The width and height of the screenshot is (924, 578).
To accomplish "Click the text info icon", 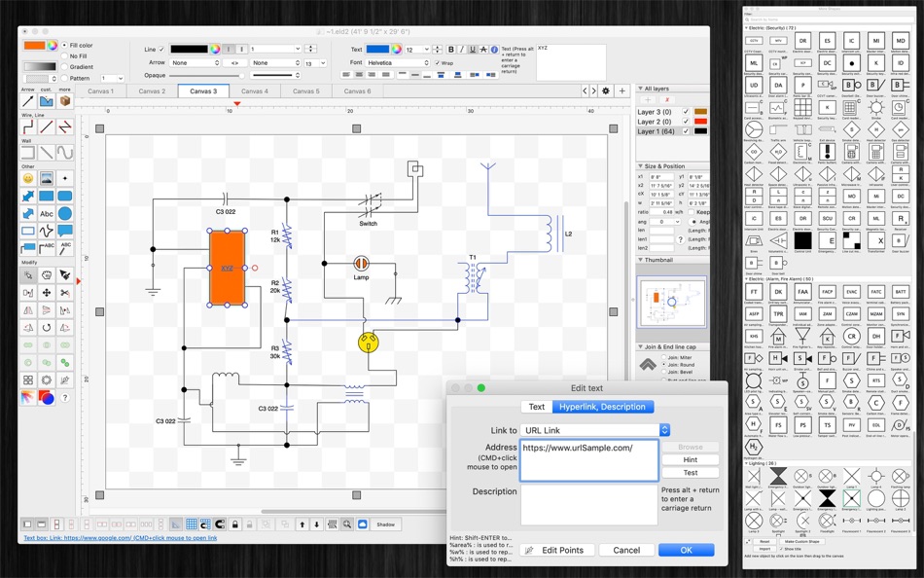I will [494, 50].
